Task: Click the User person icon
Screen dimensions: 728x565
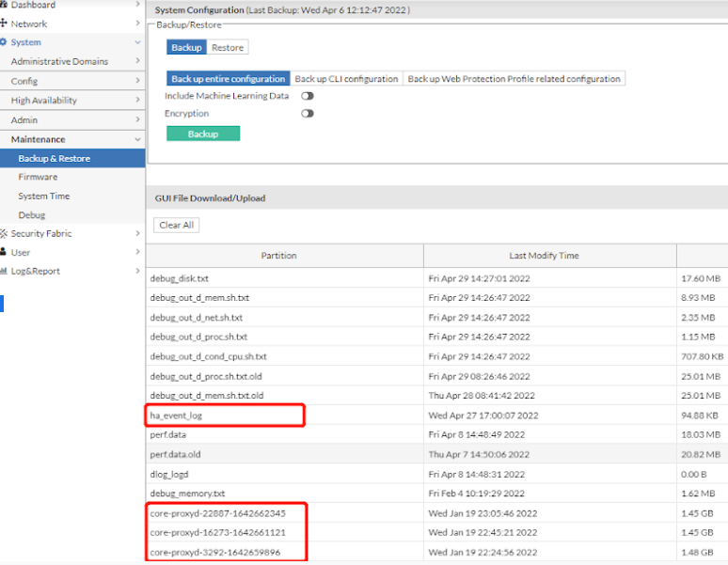Action: tap(3, 252)
